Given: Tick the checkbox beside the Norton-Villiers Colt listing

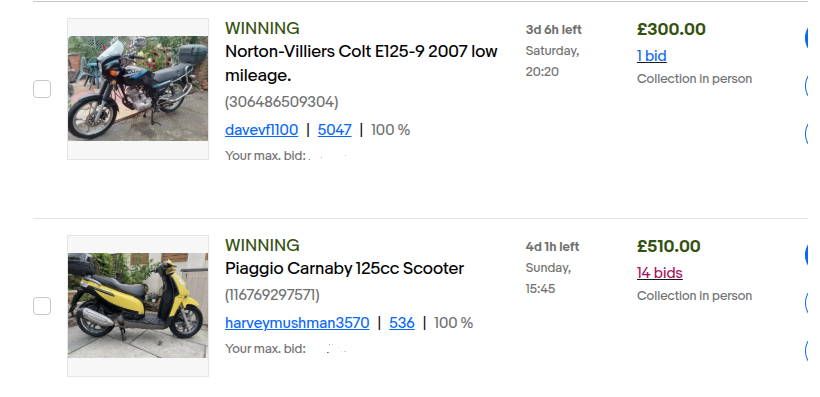Looking at the screenshot, I should click(x=42, y=89).
